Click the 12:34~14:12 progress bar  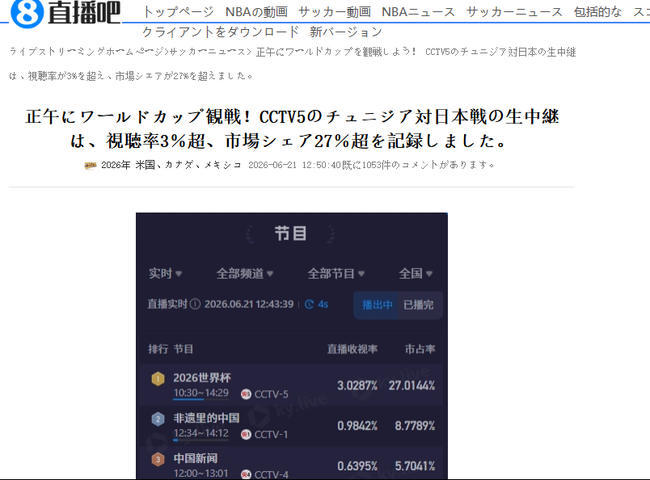coord(201,440)
